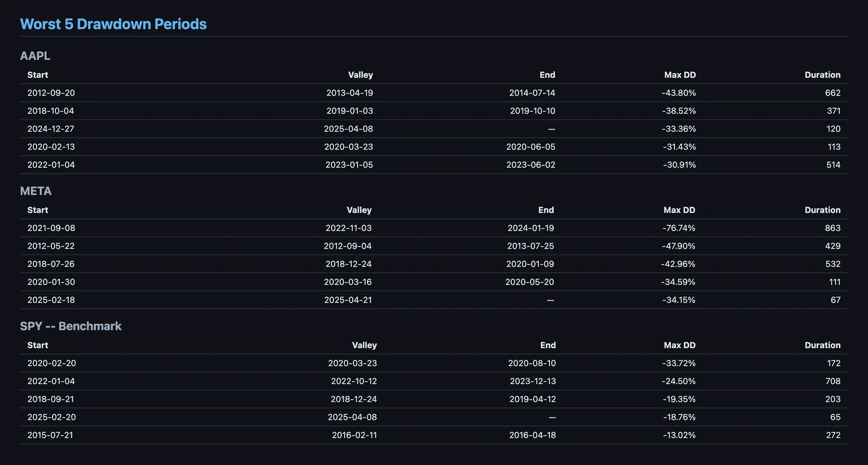This screenshot has width=868, height=465.
Task: Select META duration value 111
Action: (835, 282)
